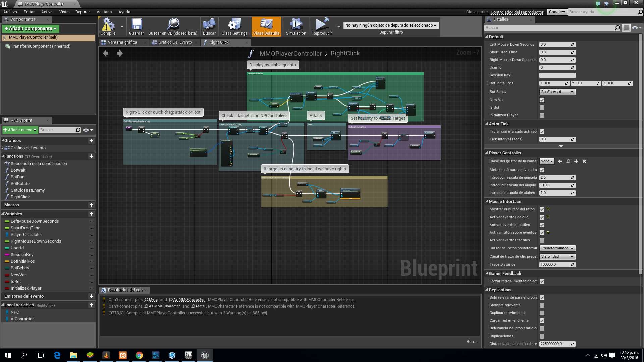Toggle the Is Bot checkbox
The image size is (644, 362).
(542, 108)
